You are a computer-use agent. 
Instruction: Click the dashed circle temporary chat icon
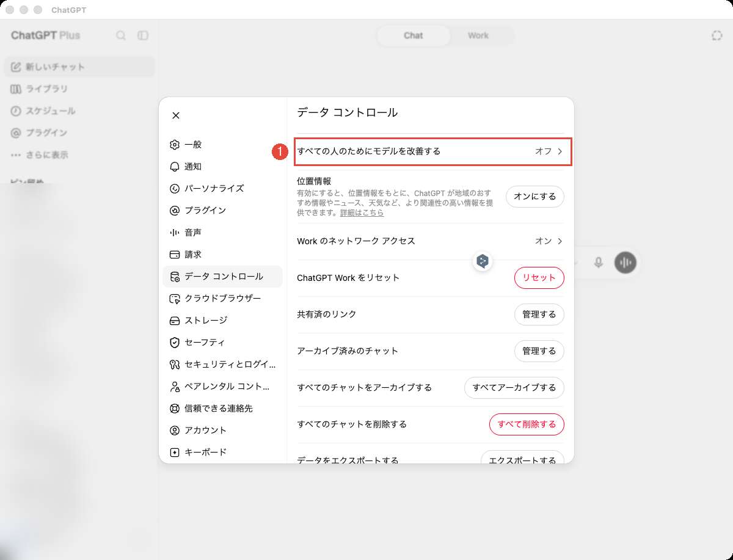coord(717,35)
